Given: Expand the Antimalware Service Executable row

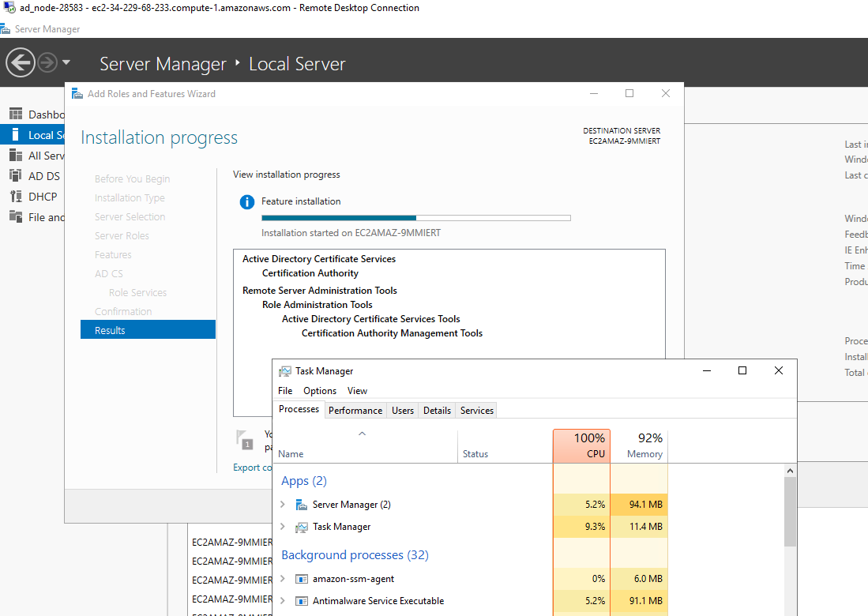Looking at the screenshot, I should pyautogui.click(x=283, y=600).
